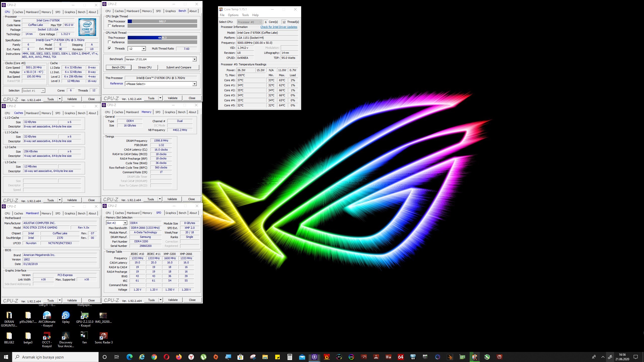Viewport: 644px width, 362px height.
Task: Open AIDA64 from the taskbar
Action: 401,357
